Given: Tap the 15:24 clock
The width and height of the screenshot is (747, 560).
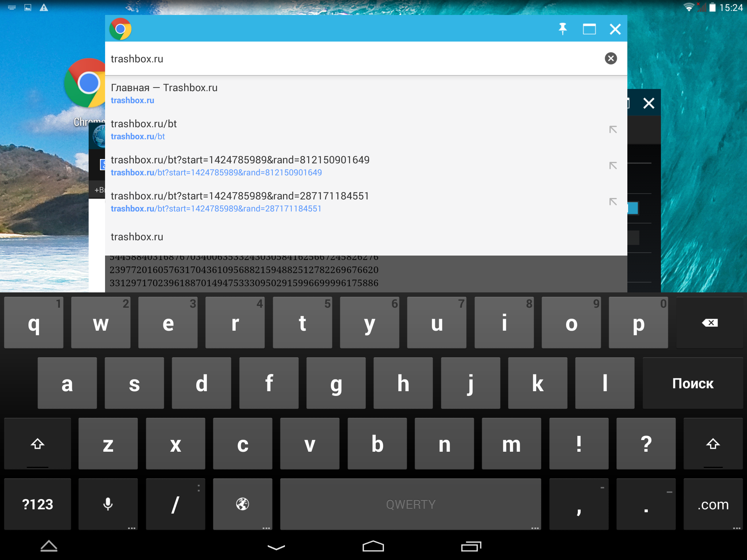Looking at the screenshot, I should click(x=731, y=7).
